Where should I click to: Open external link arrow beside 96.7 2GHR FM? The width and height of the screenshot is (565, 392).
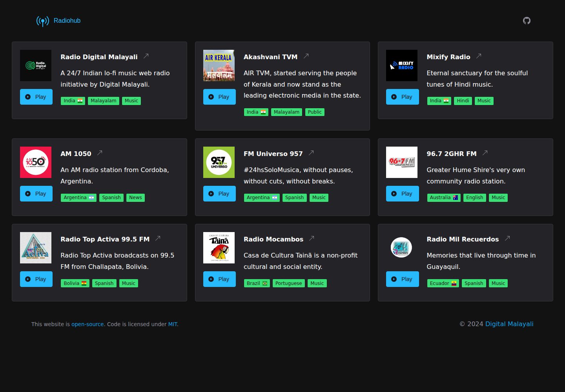point(485,153)
